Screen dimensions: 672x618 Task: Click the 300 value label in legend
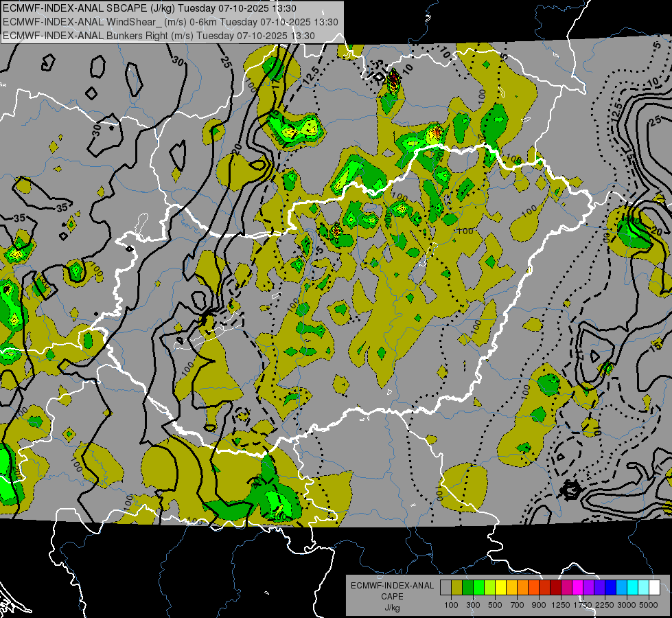pyautogui.click(x=473, y=604)
